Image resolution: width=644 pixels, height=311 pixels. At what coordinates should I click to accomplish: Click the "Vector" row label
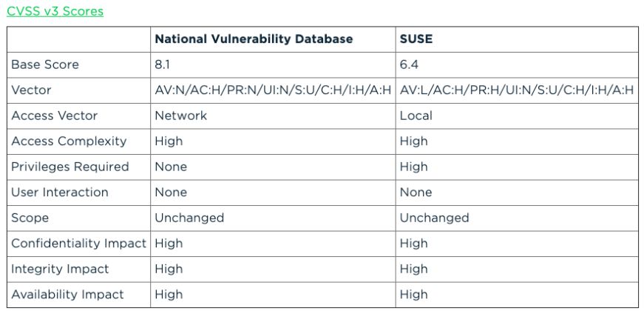(x=31, y=90)
